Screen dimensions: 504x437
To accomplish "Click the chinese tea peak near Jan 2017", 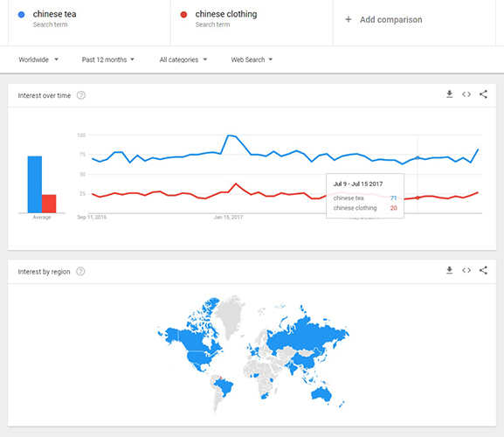I will [x=229, y=135].
